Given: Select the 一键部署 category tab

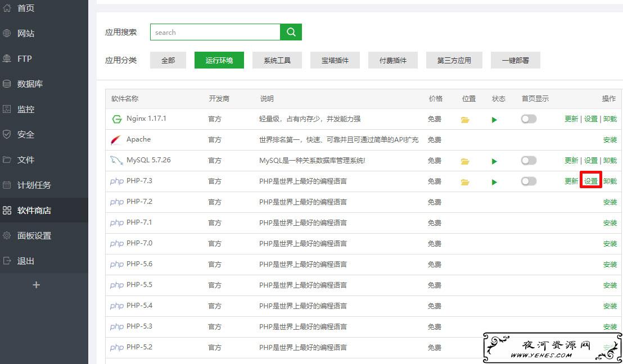Looking at the screenshot, I should click(x=516, y=60).
